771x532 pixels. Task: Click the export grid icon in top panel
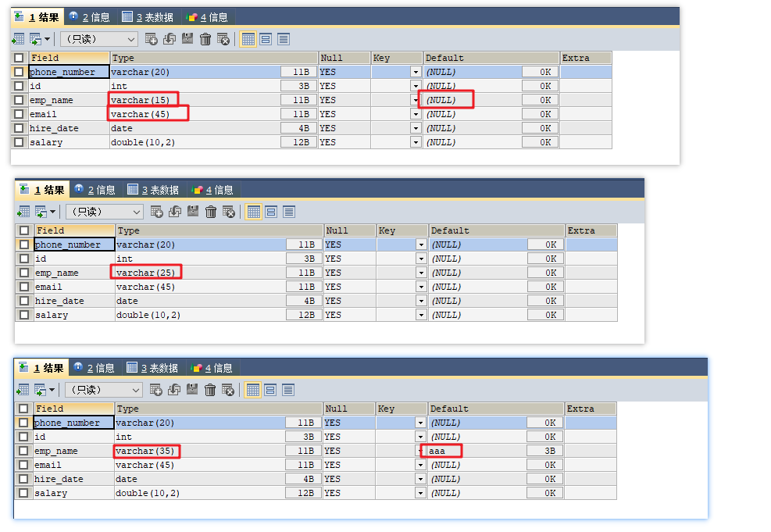18,39
